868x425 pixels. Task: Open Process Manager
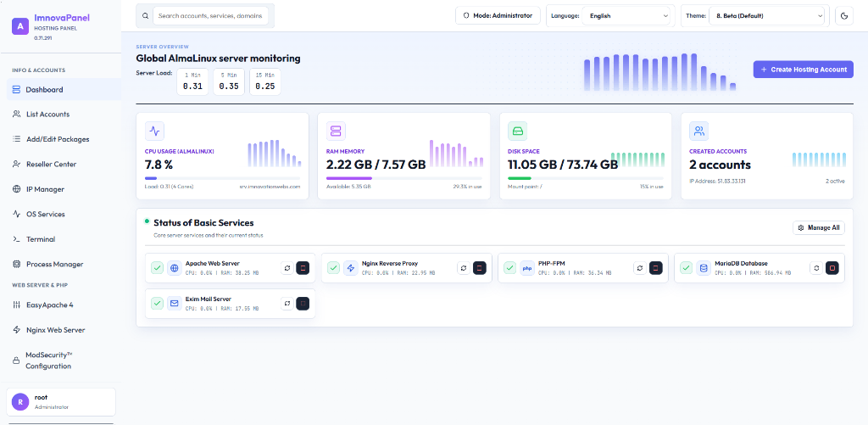click(64, 265)
